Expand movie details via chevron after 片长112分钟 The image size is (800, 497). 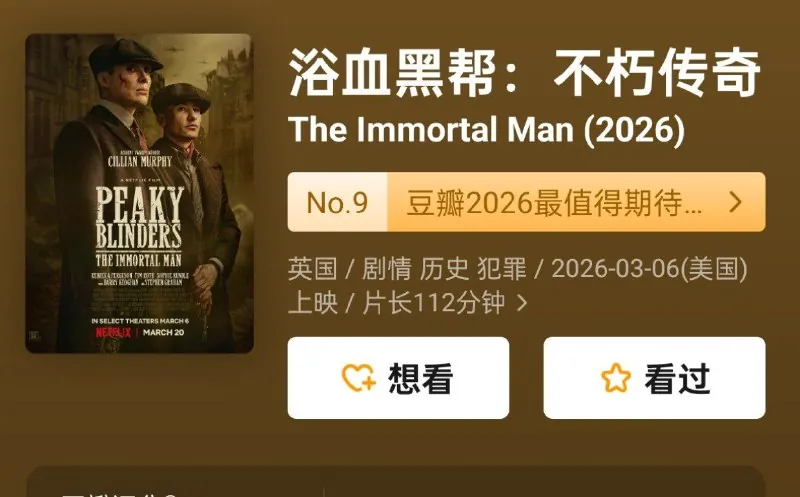521,303
